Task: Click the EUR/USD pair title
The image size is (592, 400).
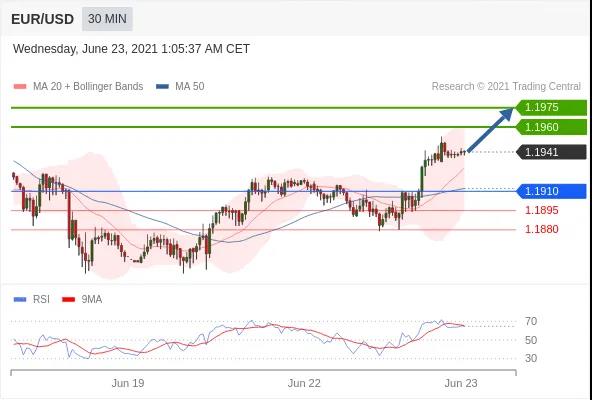Action: point(42,19)
